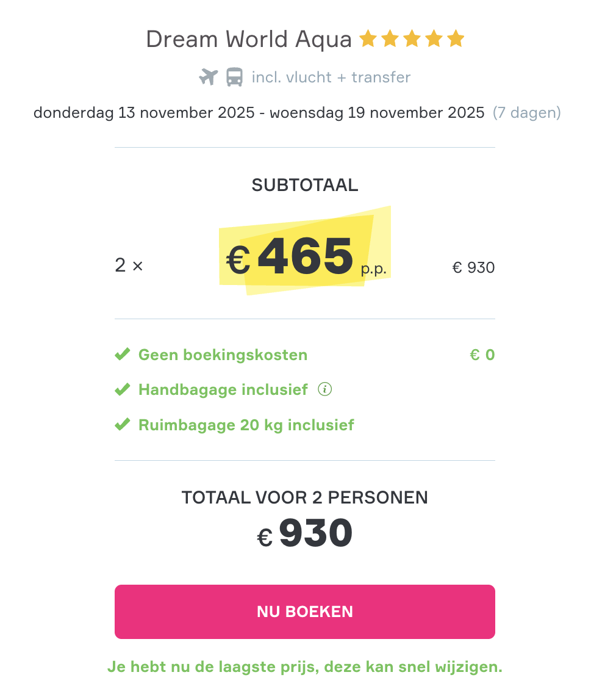616x686 pixels.
Task: Click the large € 930 total price
Action: pyautogui.click(x=305, y=533)
